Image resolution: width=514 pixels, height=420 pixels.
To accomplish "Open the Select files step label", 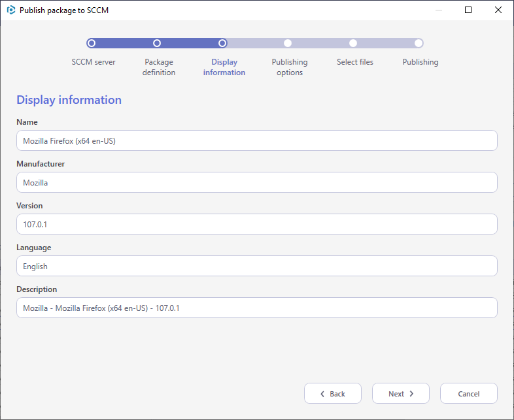I will 355,62.
